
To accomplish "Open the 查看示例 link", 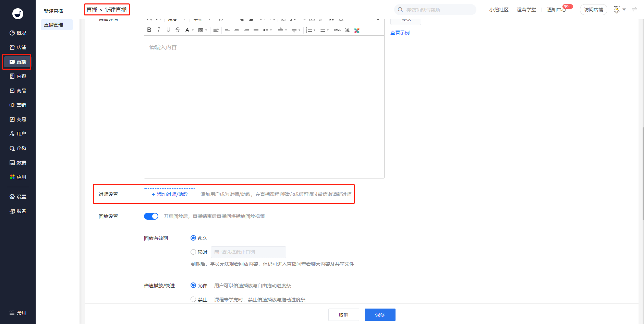I will 400,33.
